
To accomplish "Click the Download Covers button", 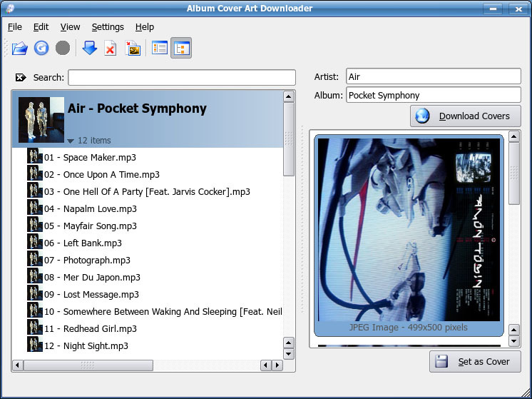I will pos(466,116).
